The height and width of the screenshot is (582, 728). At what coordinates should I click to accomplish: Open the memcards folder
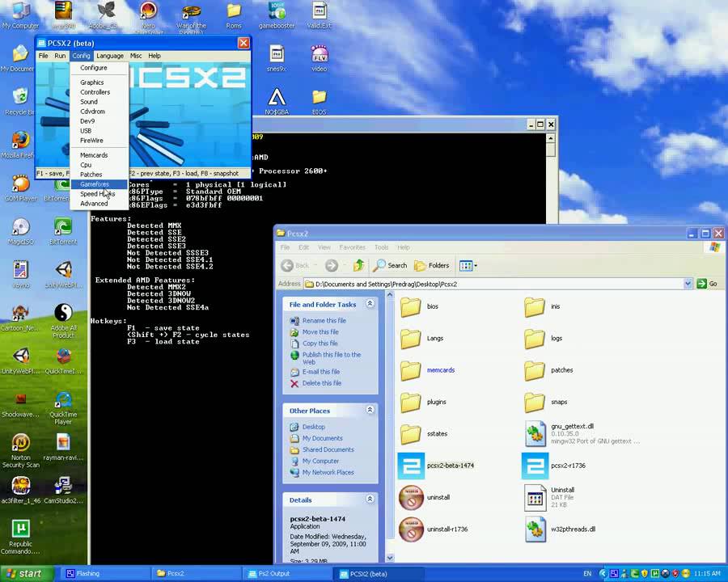pos(410,370)
